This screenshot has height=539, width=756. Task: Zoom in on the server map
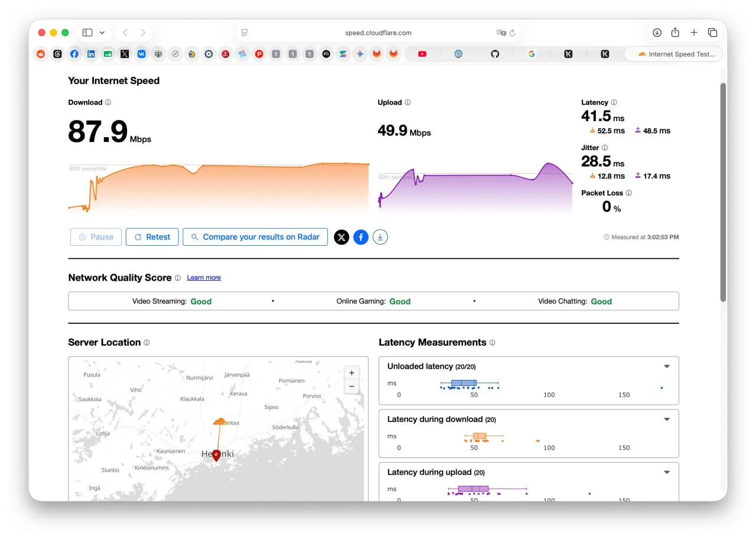(351, 373)
